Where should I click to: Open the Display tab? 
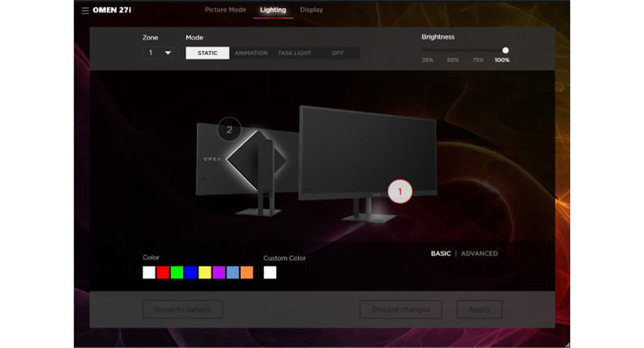[x=311, y=10]
